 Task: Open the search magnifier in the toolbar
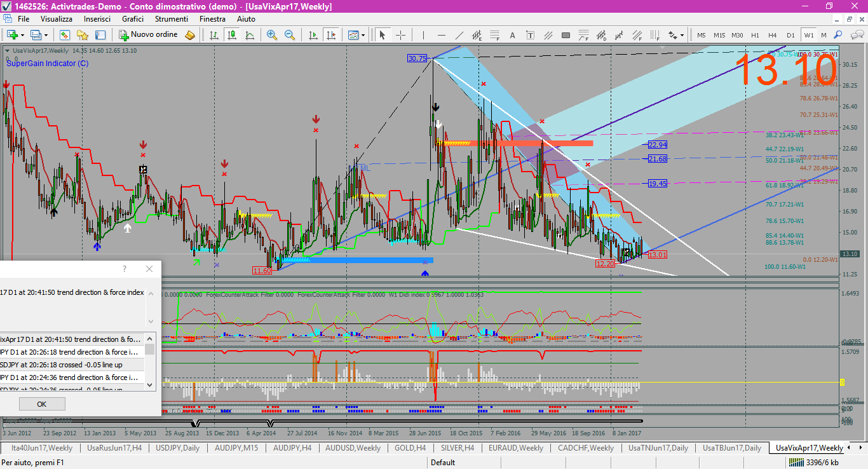pyautogui.click(x=838, y=35)
